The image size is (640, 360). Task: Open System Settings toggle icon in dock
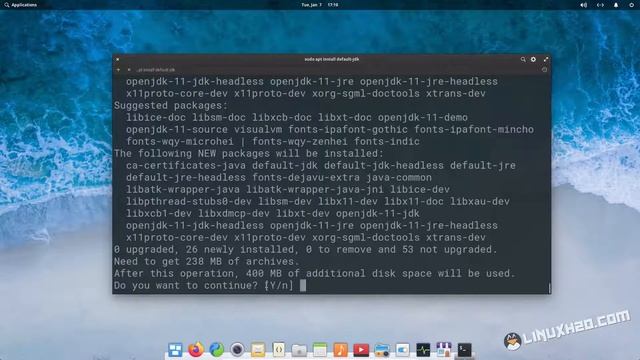[x=402, y=350]
